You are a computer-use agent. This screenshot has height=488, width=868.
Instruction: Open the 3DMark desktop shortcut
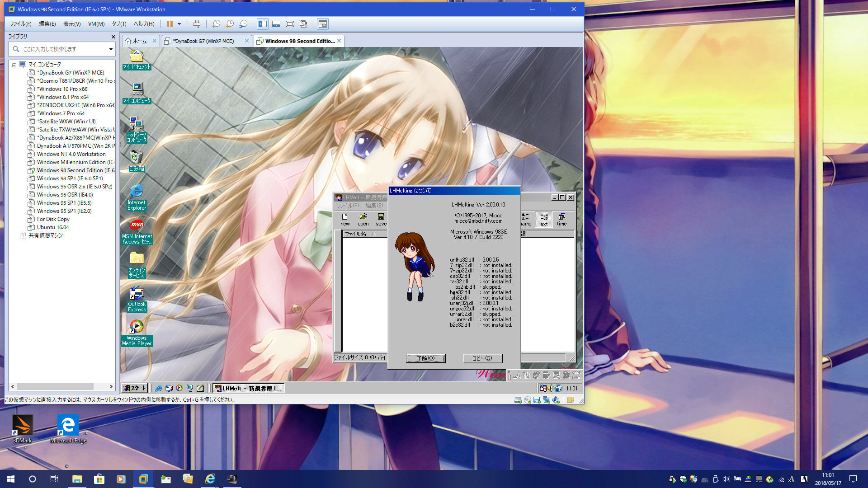point(22,428)
